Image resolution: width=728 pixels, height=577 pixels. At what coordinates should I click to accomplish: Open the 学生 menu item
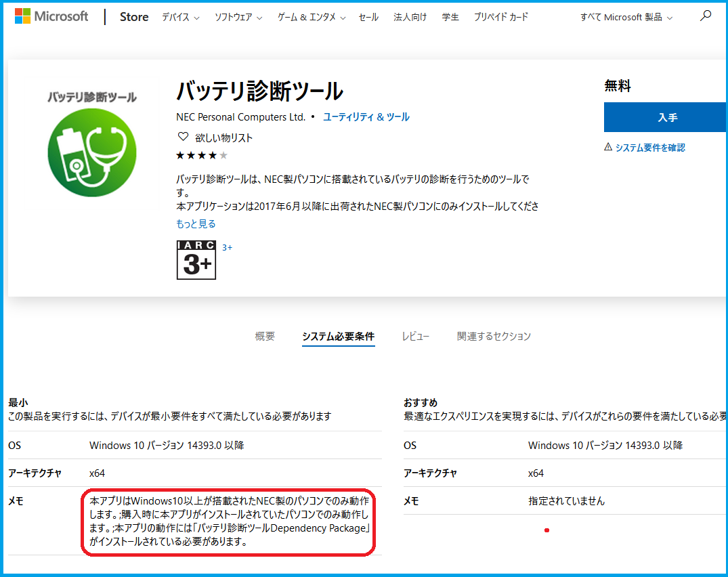click(450, 17)
